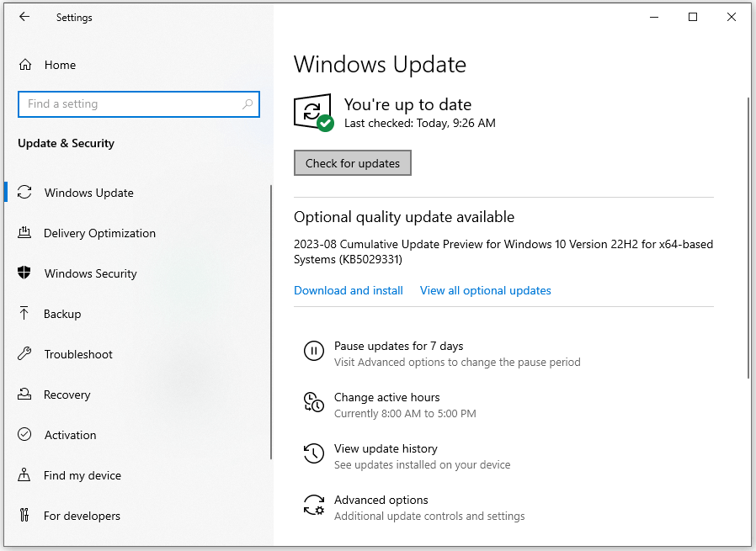Select Windows Update in the sidebar
This screenshot has height=551, width=756.
coord(88,193)
